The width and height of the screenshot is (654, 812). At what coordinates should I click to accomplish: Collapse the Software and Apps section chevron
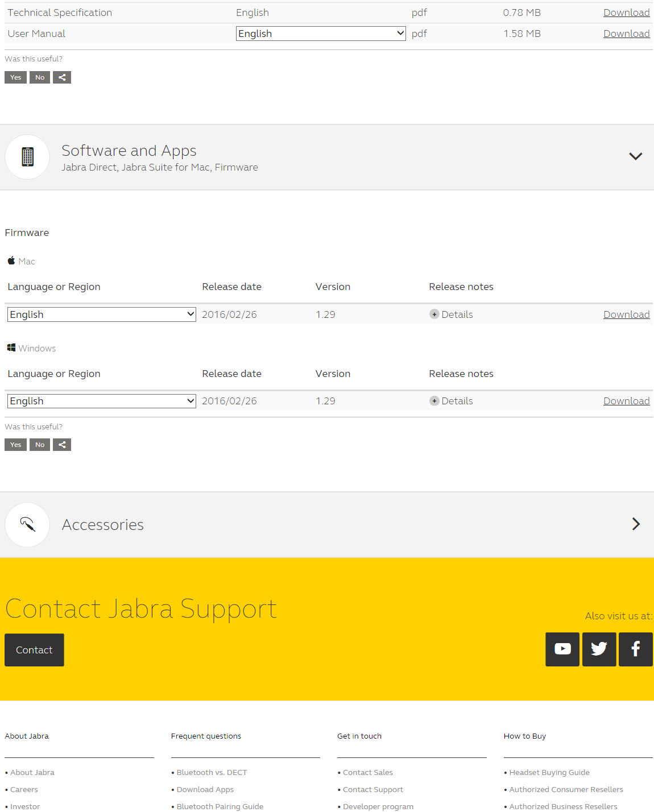tap(635, 156)
